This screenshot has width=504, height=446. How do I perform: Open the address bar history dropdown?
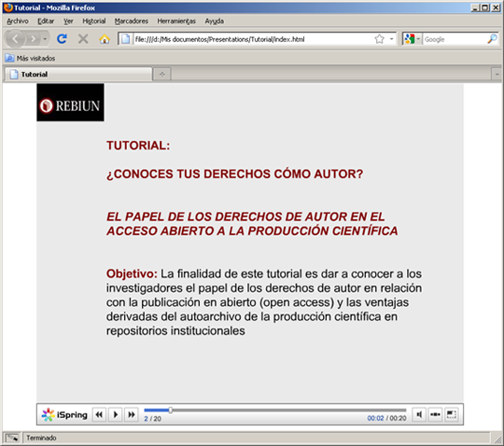point(391,39)
